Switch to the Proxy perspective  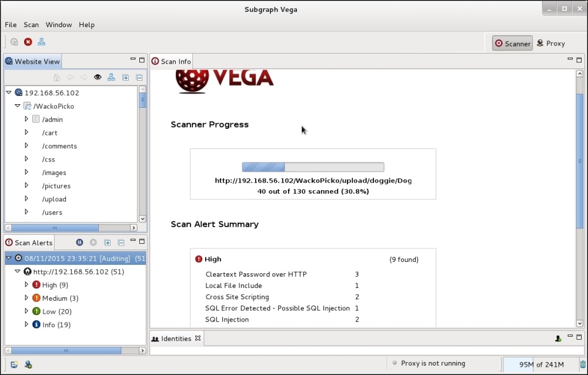550,44
